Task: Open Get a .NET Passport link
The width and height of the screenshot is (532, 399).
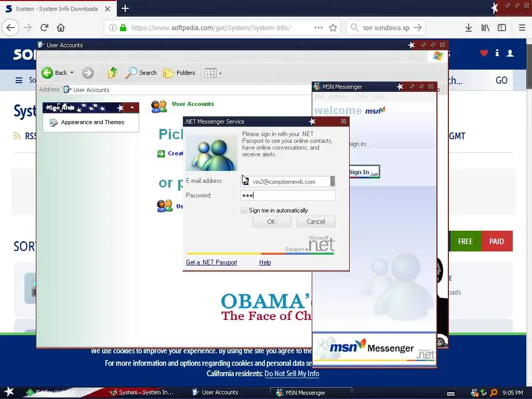Action: click(x=211, y=262)
